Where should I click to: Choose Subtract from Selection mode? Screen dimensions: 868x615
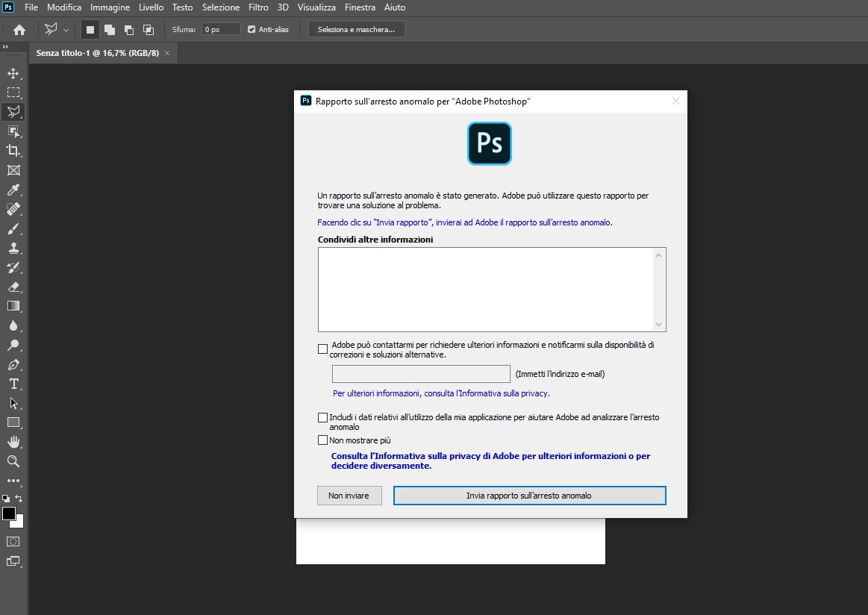[x=129, y=30]
